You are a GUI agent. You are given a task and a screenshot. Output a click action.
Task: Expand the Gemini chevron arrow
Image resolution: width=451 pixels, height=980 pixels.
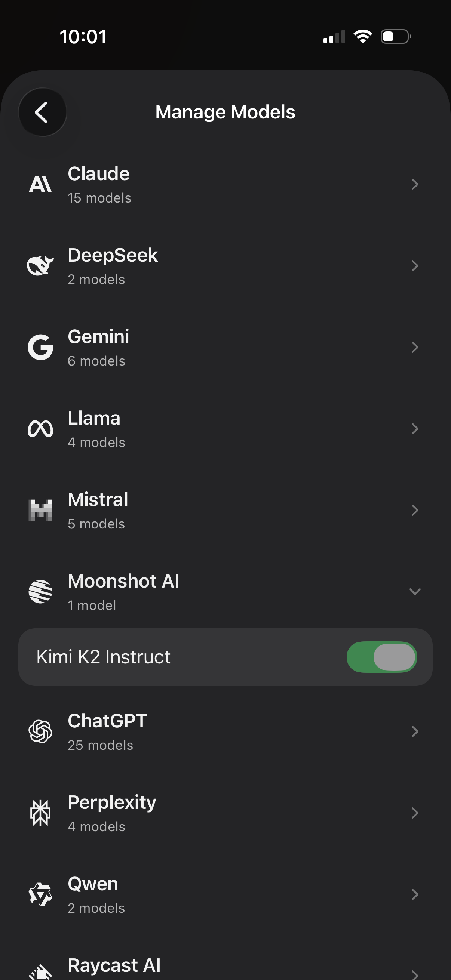415,347
